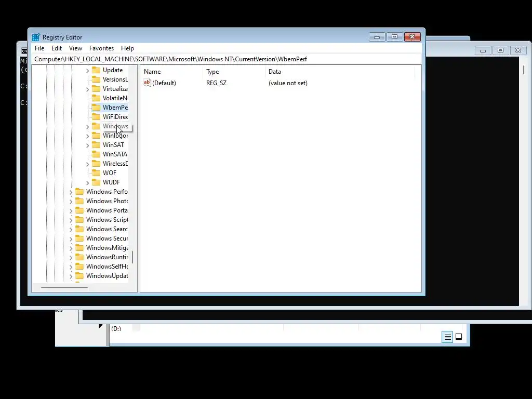532x399 pixels.
Task: Click the Registry Editor title bar icon
Action: click(36, 37)
